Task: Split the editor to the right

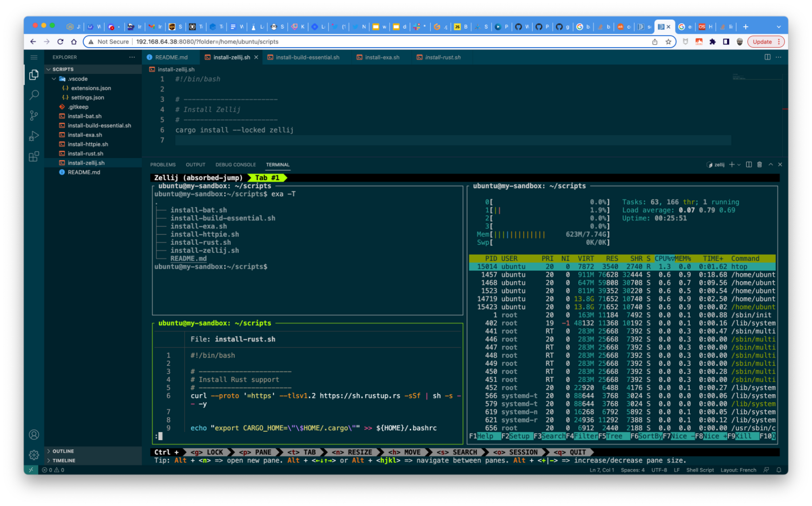Action: coord(767,57)
